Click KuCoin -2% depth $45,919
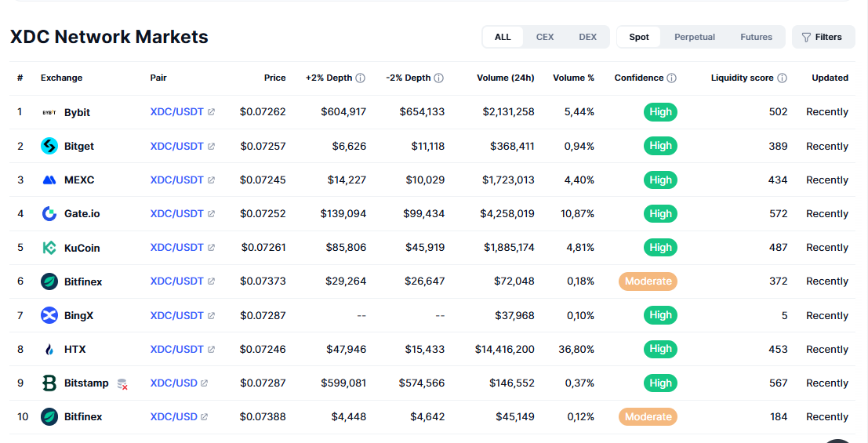This screenshot has height=443, width=868. pyautogui.click(x=424, y=248)
